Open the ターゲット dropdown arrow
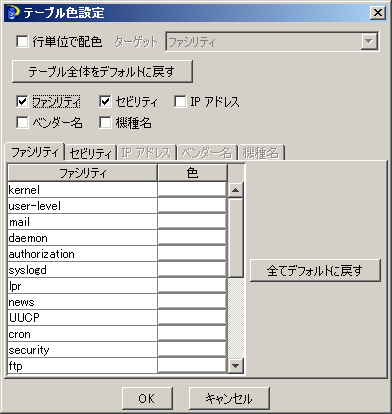The width and height of the screenshot is (392, 414). (369, 42)
